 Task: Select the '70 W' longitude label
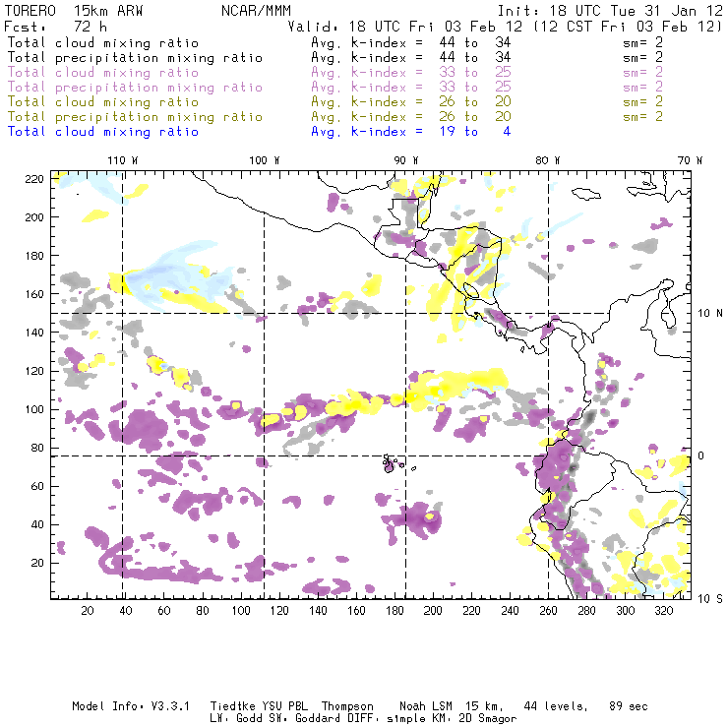tap(690, 160)
